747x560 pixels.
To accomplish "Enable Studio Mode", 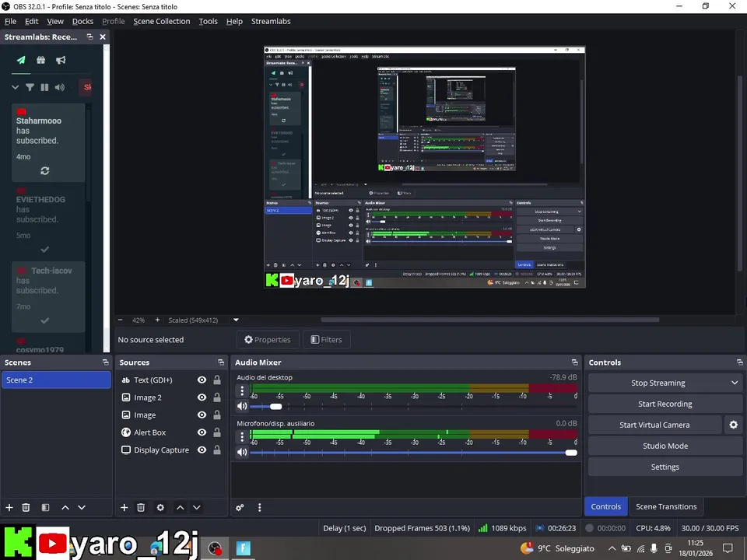I will pyautogui.click(x=665, y=446).
